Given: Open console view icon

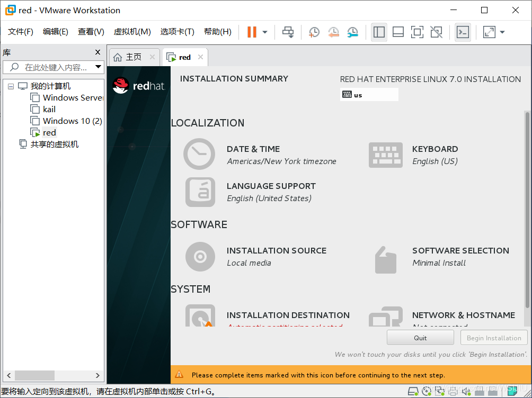Looking at the screenshot, I should 463,32.
